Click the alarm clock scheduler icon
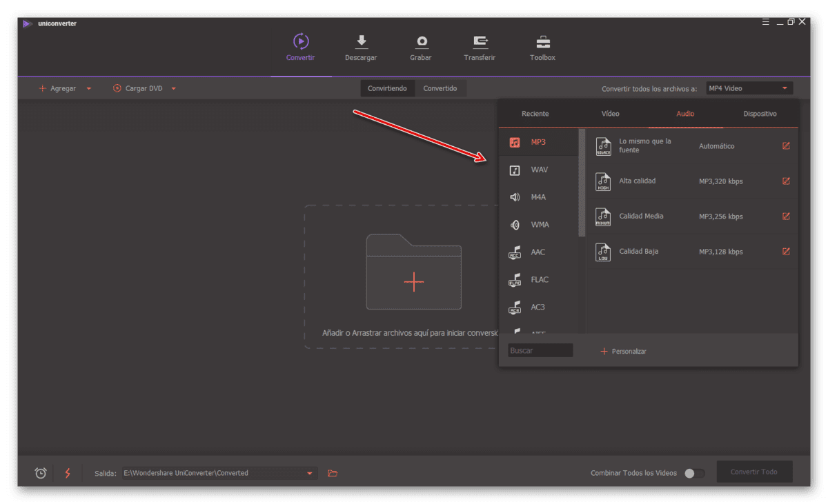The width and height of the screenshot is (828, 504). point(41,473)
